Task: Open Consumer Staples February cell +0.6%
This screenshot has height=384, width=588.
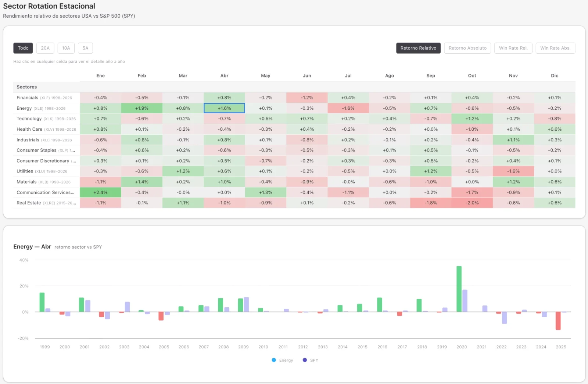Action: coord(142,151)
